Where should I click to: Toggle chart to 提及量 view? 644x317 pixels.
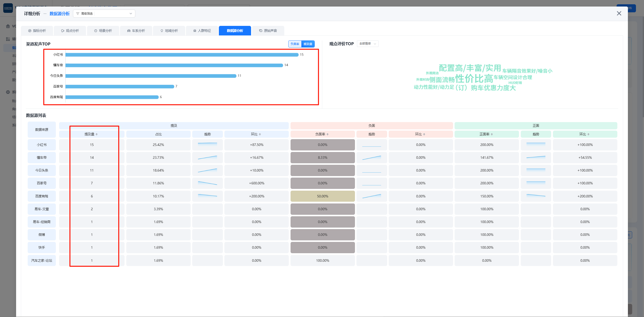308,44
